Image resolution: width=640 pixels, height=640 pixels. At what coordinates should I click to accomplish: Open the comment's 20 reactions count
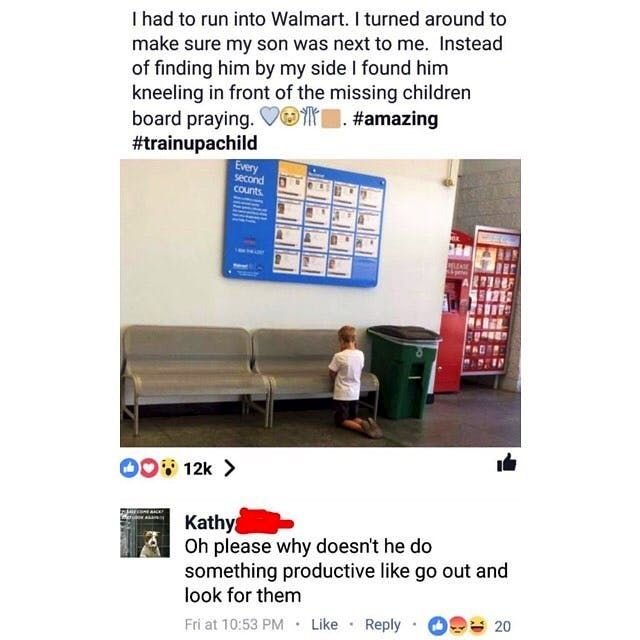click(502, 626)
